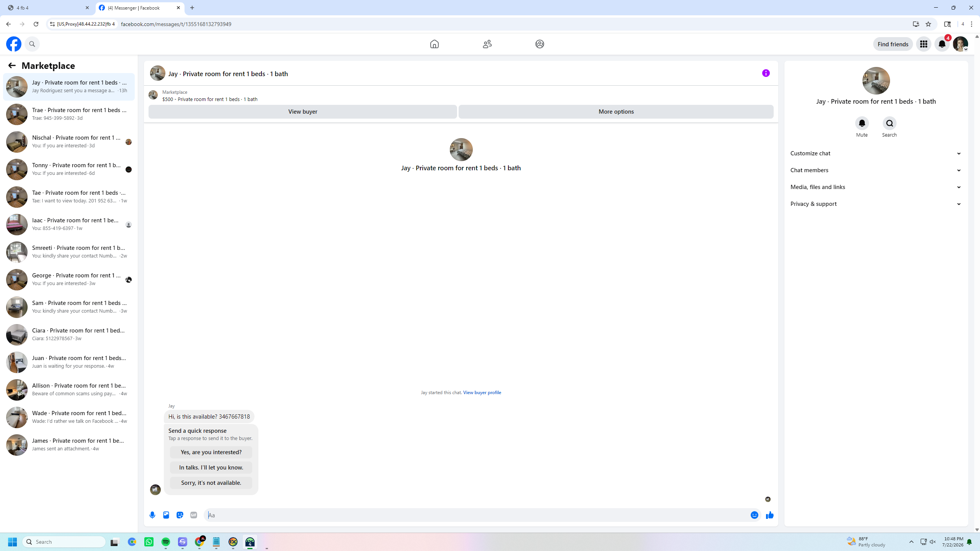Image resolution: width=980 pixels, height=551 pixels.
Task: Select the Messenger | Facebook tab
Action: tap(140, 8)
